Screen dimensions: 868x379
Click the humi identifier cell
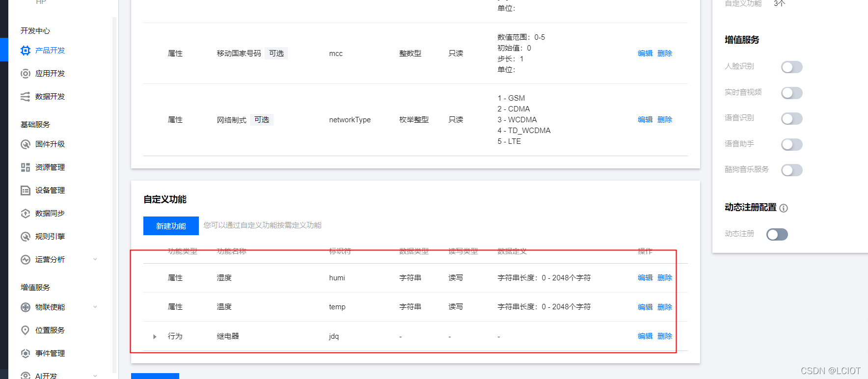pyautogui.click(x=337, y=278)
